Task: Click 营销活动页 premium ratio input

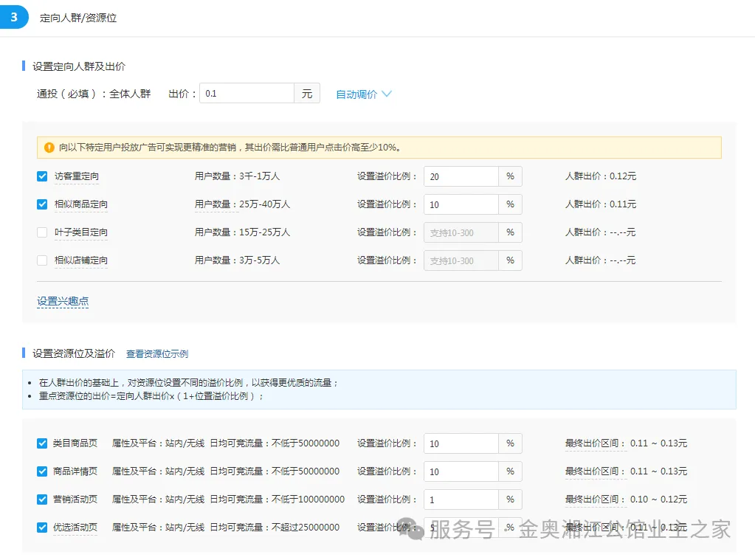Action: tap(461, 499)
